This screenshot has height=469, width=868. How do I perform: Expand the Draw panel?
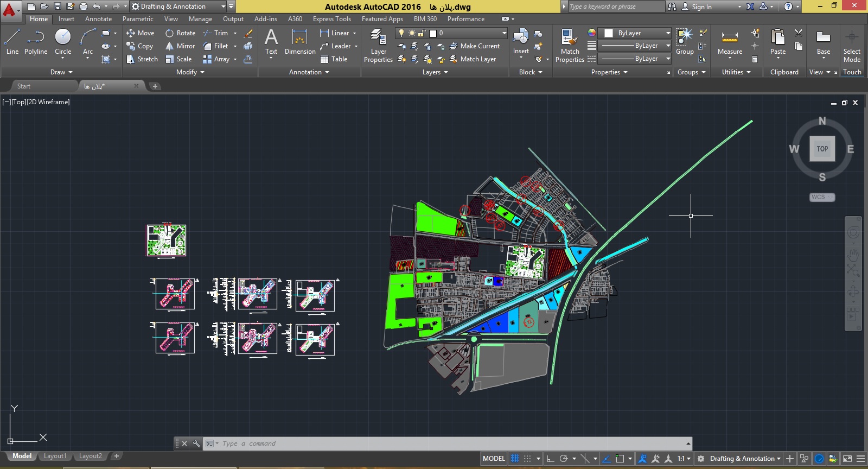[61, 72]
